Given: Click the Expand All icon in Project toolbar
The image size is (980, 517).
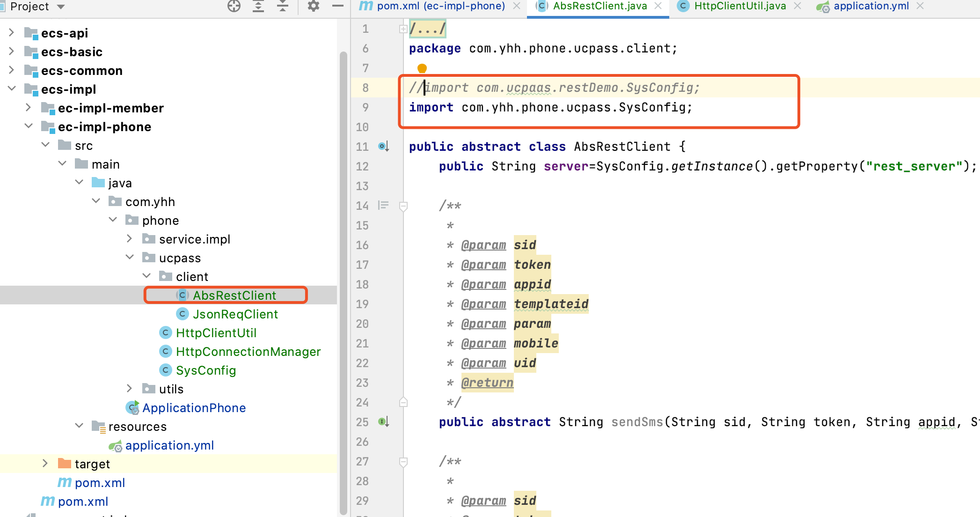Looking at the screenshot, I should point(258,6).
